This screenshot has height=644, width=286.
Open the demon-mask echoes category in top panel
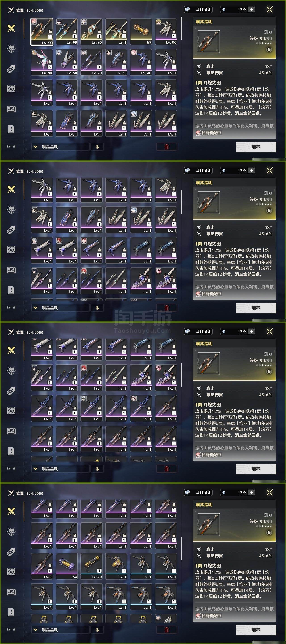point(11,49)
